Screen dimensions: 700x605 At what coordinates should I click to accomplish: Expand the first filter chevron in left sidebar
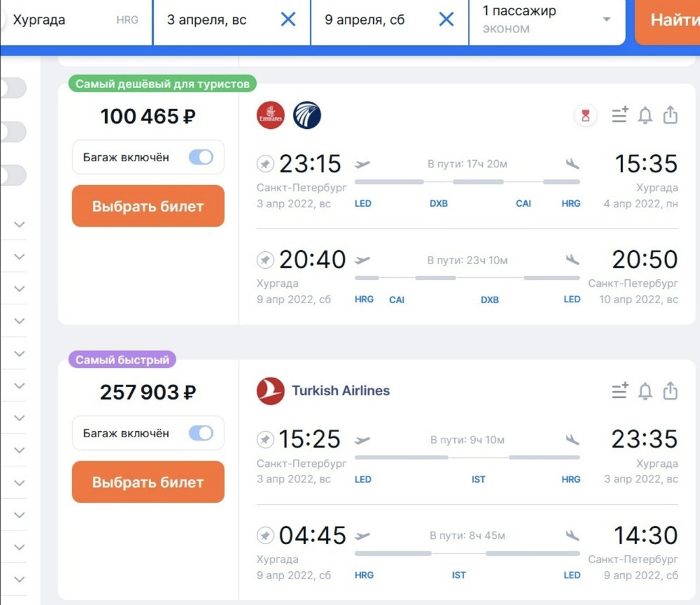pyautogui.click(x=19, y=225)
